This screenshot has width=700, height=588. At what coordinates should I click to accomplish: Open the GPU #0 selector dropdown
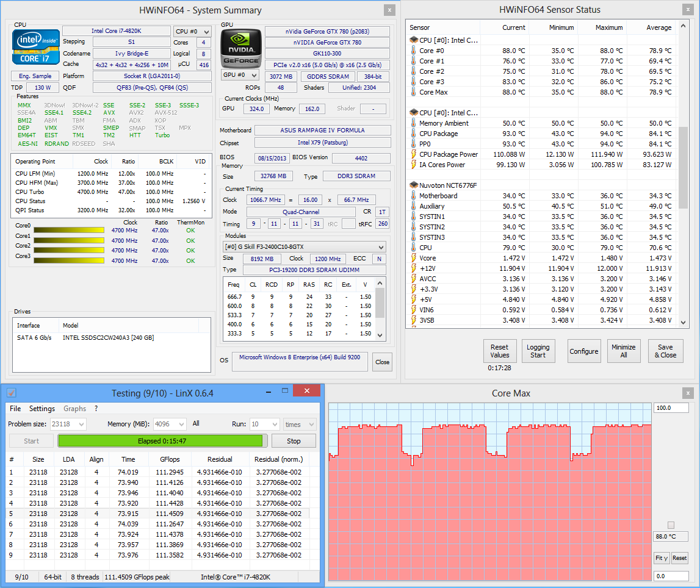pos(240,75)
